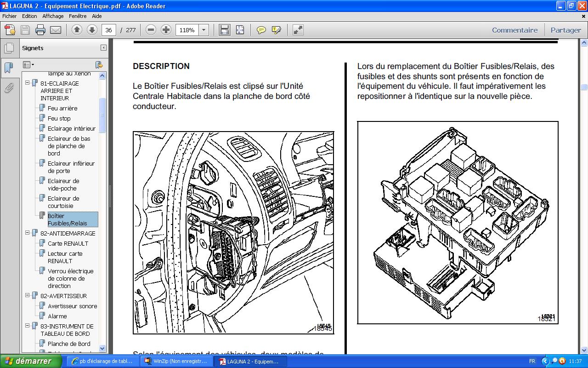
Task: Switch to pb d'éclairage de tabl... taskbar window
Action: (102, 361)
